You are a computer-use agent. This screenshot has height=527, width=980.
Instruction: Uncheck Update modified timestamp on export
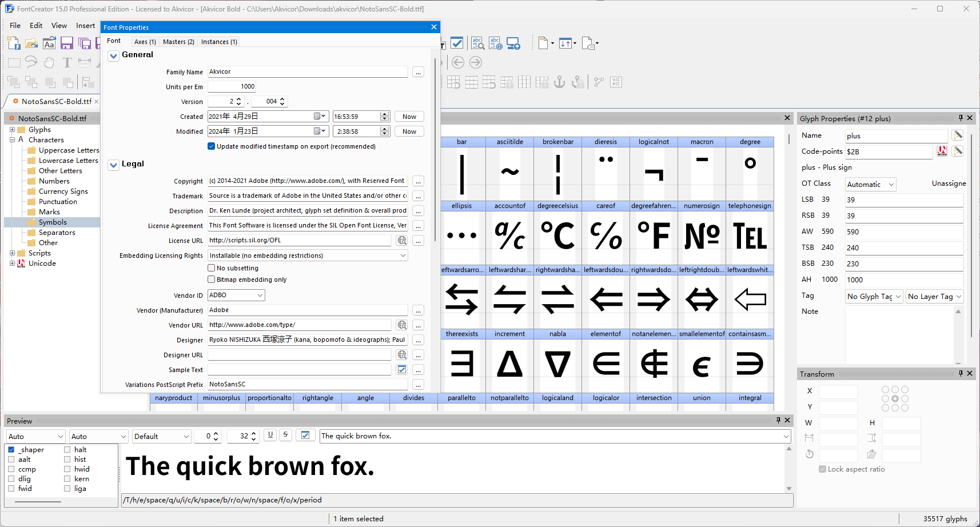(212, 146)
